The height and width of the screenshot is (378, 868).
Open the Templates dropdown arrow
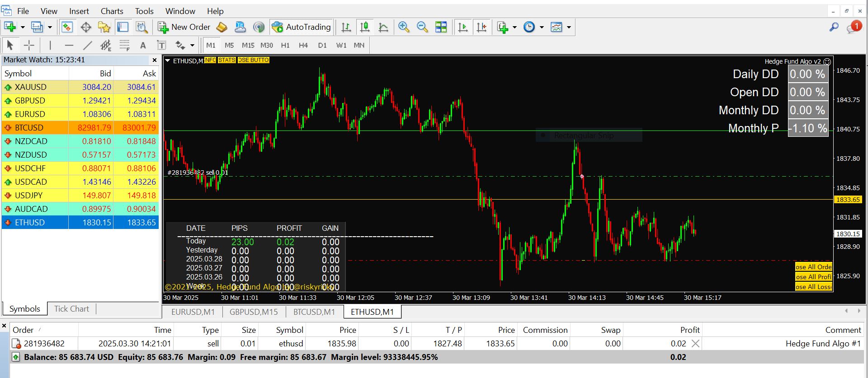tap(569, 27)
